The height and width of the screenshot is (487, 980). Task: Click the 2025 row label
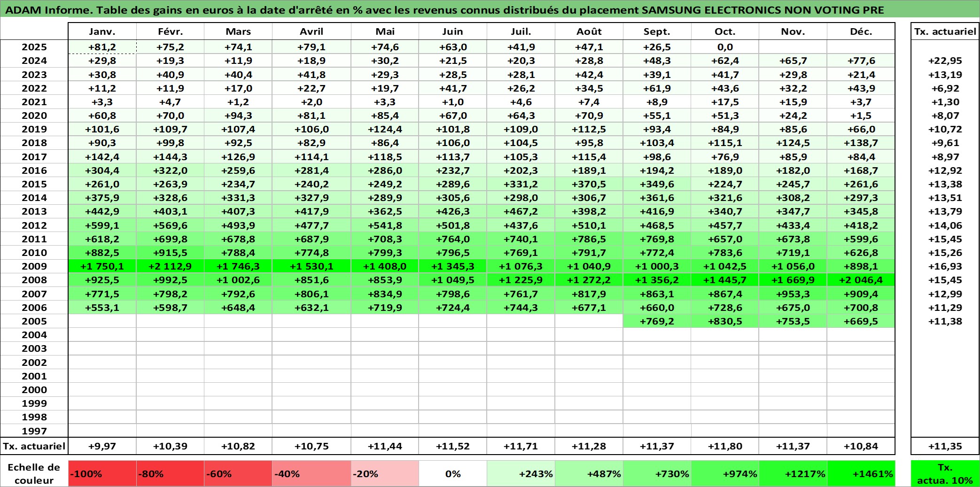coord(34,47)
